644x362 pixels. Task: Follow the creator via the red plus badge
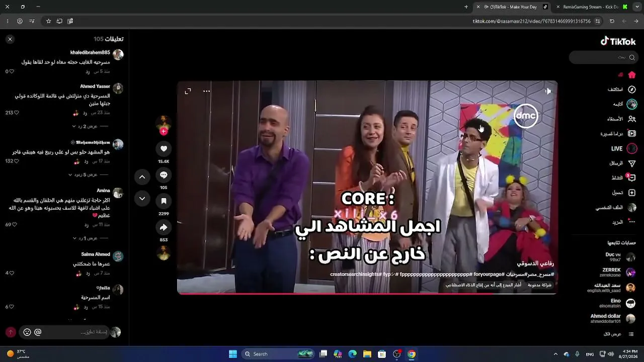tap(164, 132)
